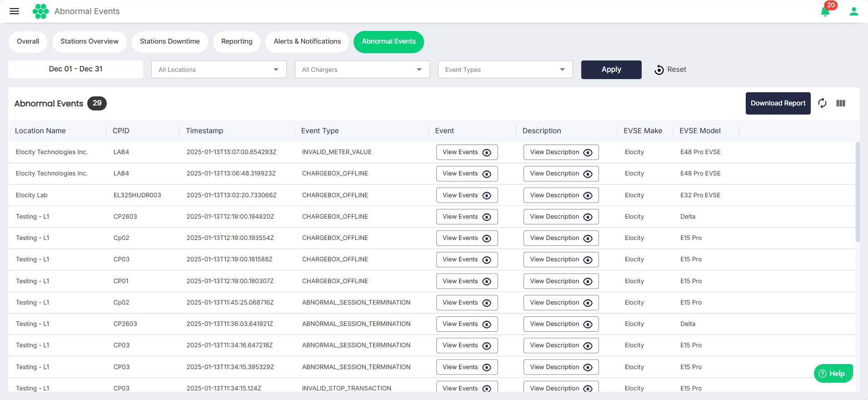View Events for CP2603 CHARGEBOX_OFFLINE row

coord(467,217)
